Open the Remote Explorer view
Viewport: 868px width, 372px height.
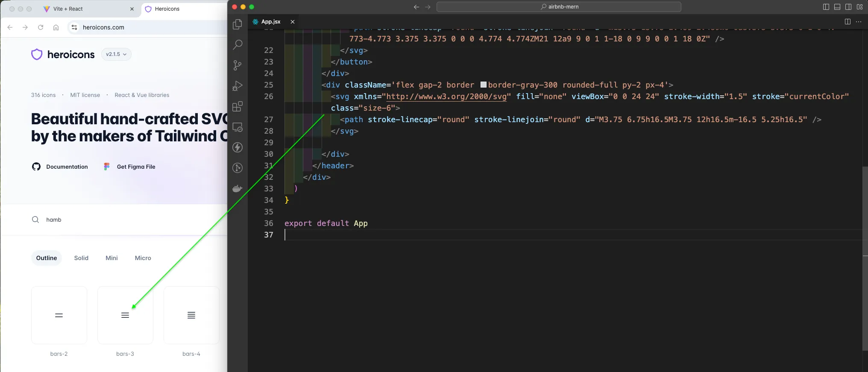tap(238, 127)
